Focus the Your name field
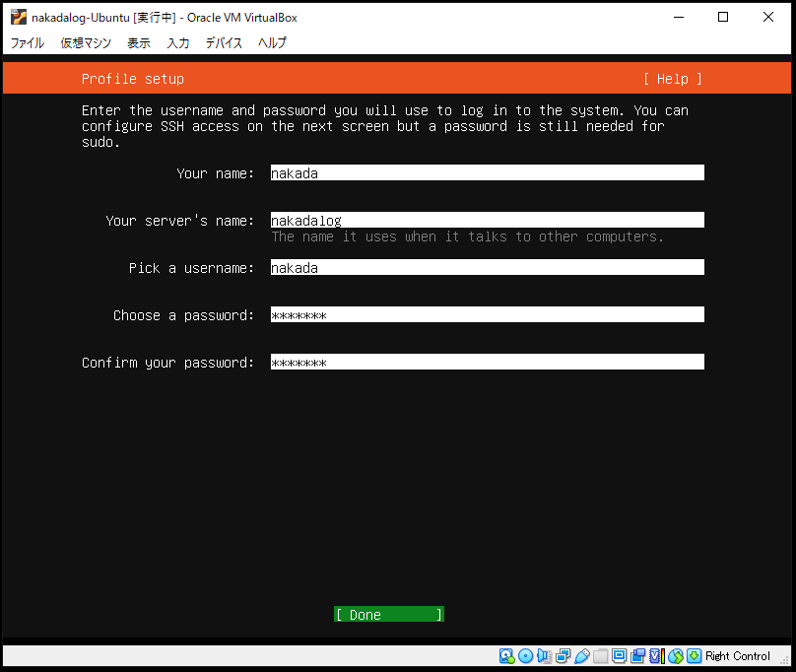This screenshot has height=672, width=796. [x=487, y=173]
